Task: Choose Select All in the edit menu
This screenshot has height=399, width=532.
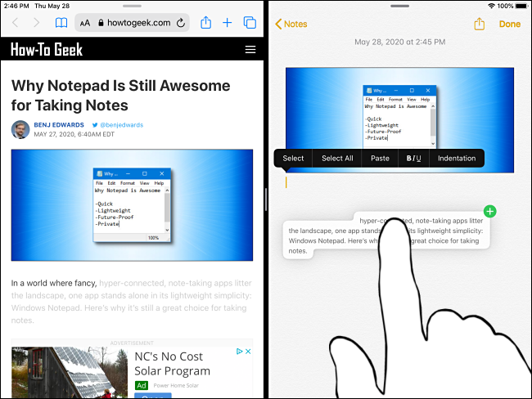Action: tap(337, 159)
